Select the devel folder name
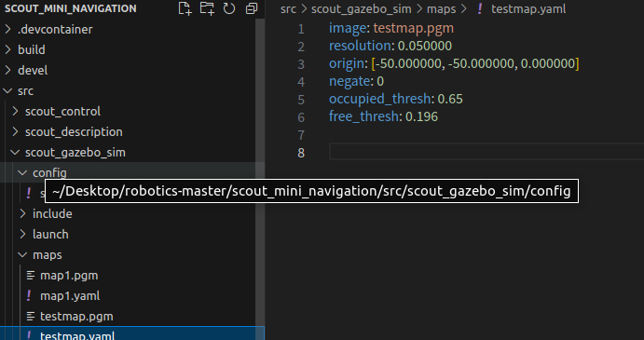This screenshot has height=340, width=644. (33, 70)
